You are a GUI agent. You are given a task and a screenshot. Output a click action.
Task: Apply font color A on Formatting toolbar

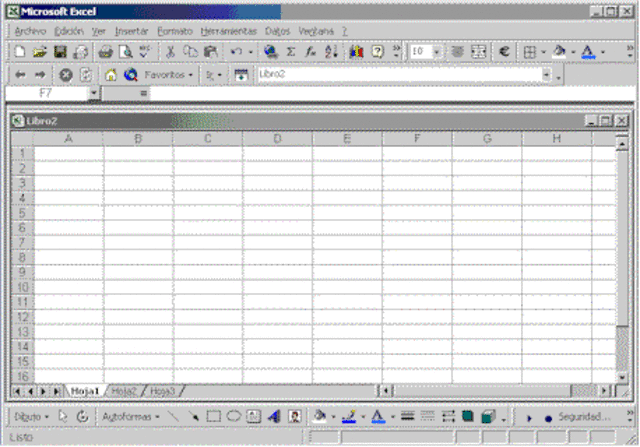588,52
